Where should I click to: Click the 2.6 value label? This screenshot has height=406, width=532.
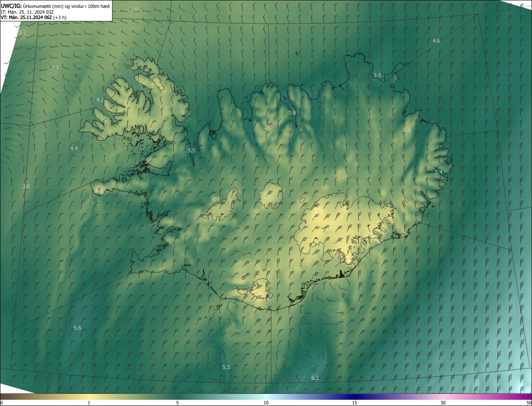(407, 130)
